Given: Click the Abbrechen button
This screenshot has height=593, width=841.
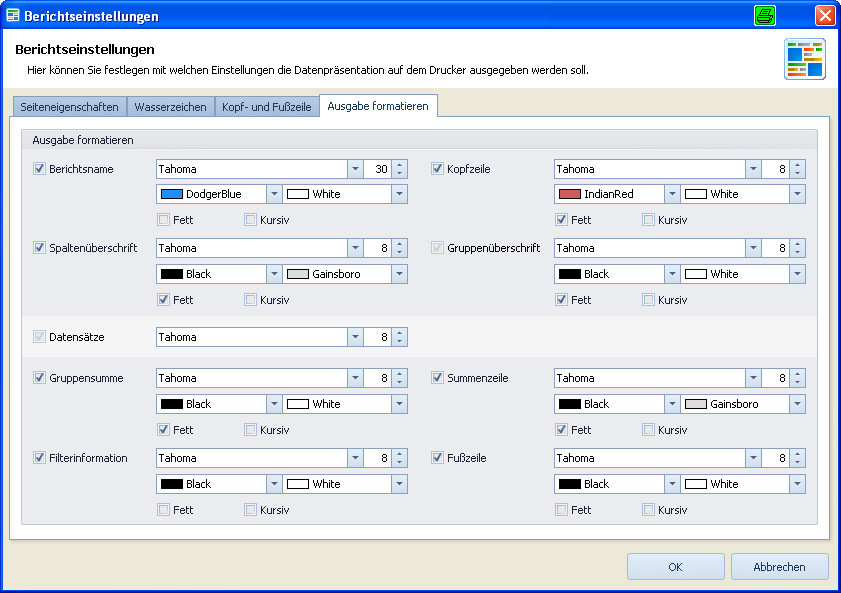Looking at the screenshot, I should pyautogui.click(x=779, y=567).
